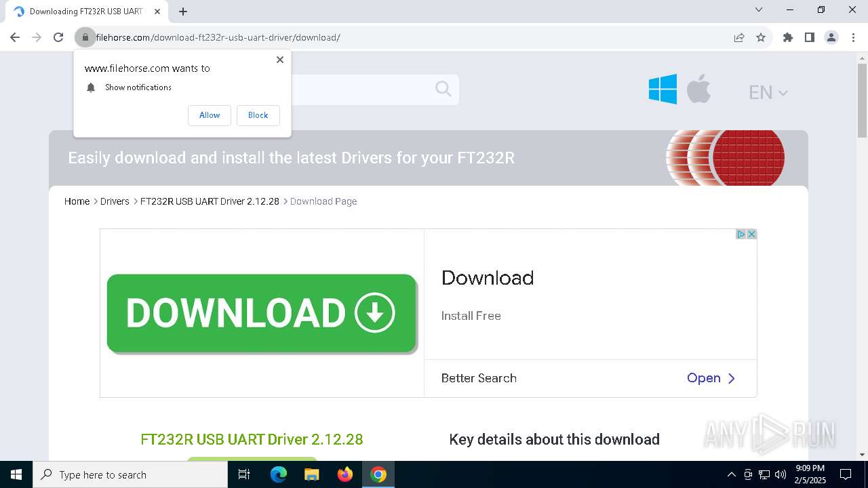The width and height of the screenshot is (868, 488).
Task: Click the address bar URL field
Action: [x=407, y=37]
